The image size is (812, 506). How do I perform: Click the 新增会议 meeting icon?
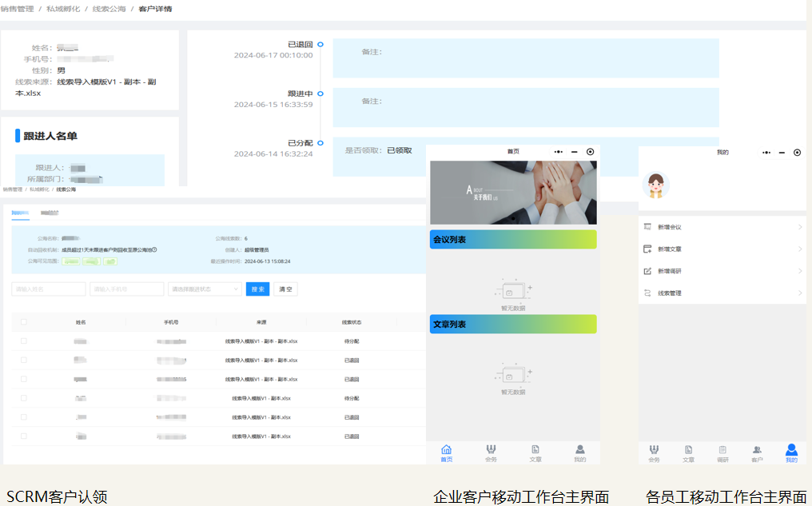point(647,228)
